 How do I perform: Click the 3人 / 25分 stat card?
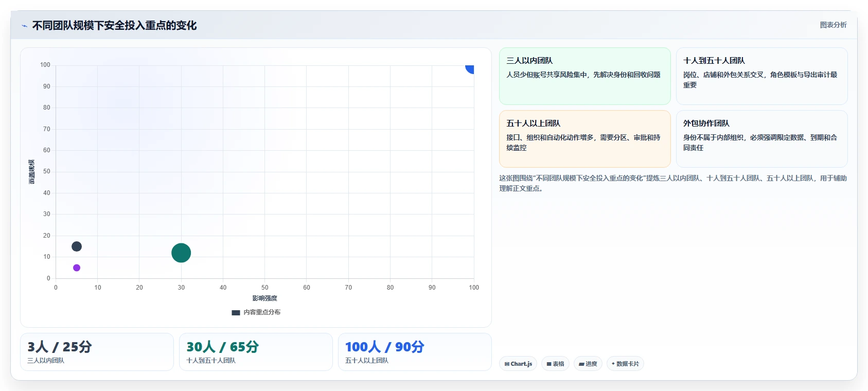pyautogui.click(x=97, y=352)
